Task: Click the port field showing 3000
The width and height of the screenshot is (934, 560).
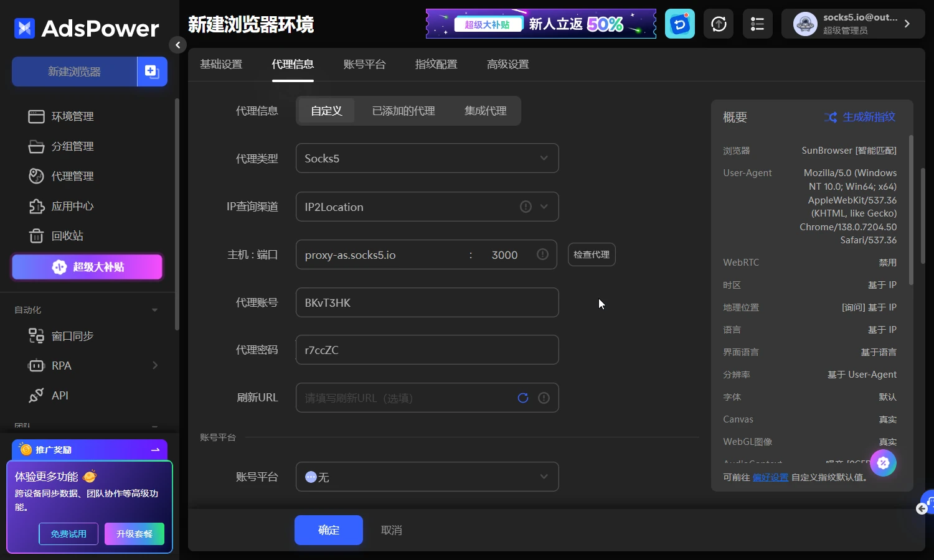Action: 504,255
